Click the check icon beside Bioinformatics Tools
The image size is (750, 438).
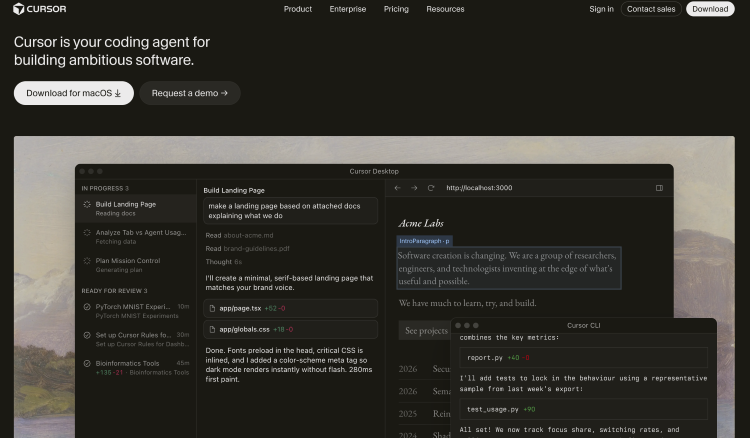tap(87, 363)
